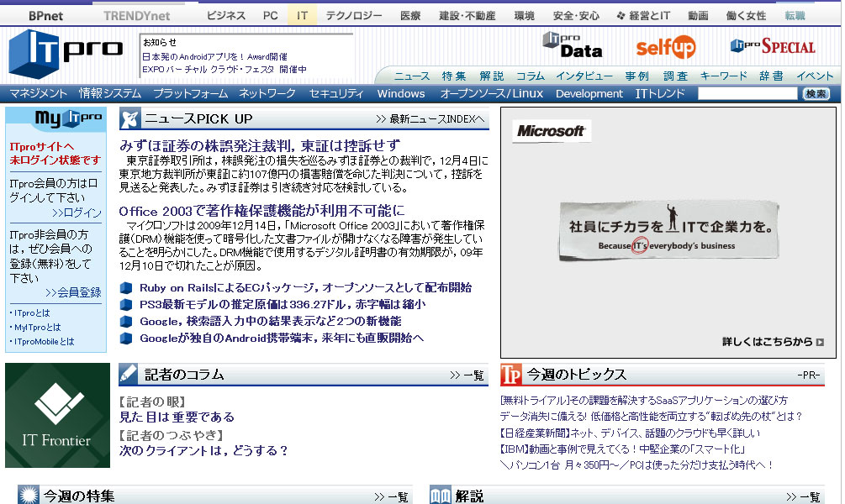Screen dimensions: 845x504
Task: Open the テクノロジー top menu item
Action: click(x=354, y=15)
